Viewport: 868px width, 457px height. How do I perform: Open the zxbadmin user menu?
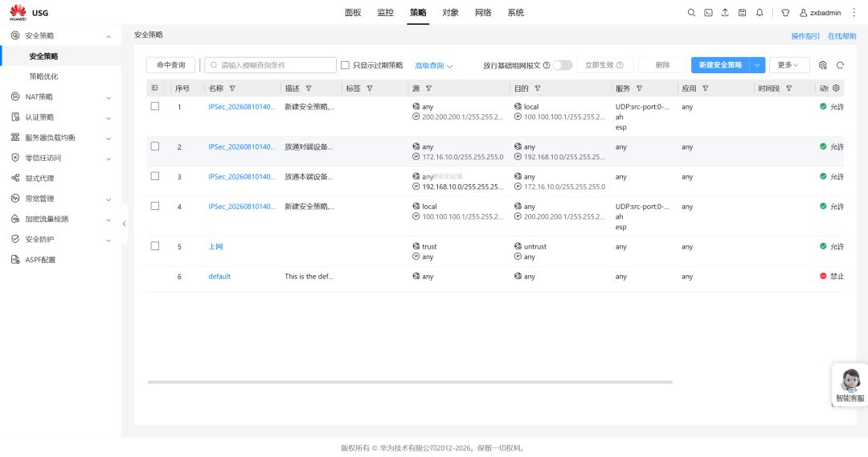click(820, 12)
